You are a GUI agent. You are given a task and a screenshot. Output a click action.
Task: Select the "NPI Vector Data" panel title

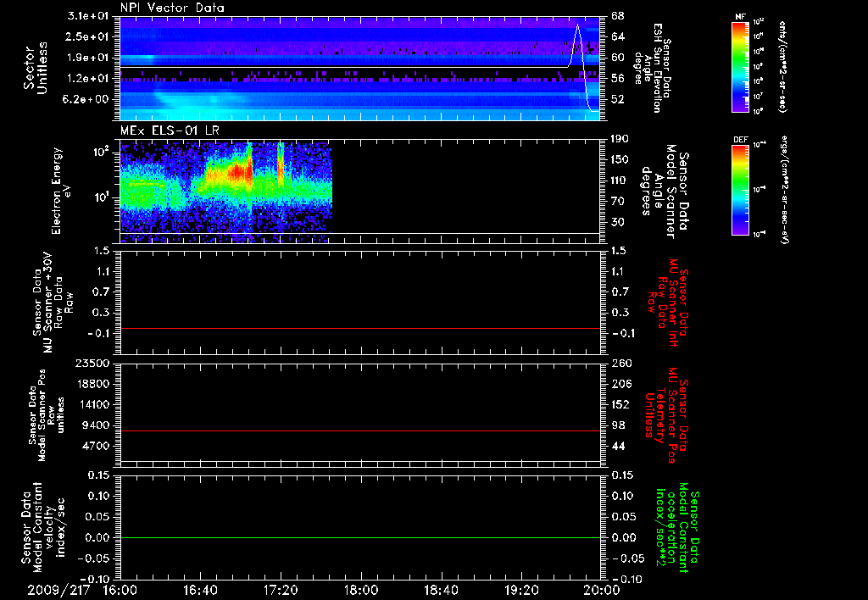coord(172,8)
